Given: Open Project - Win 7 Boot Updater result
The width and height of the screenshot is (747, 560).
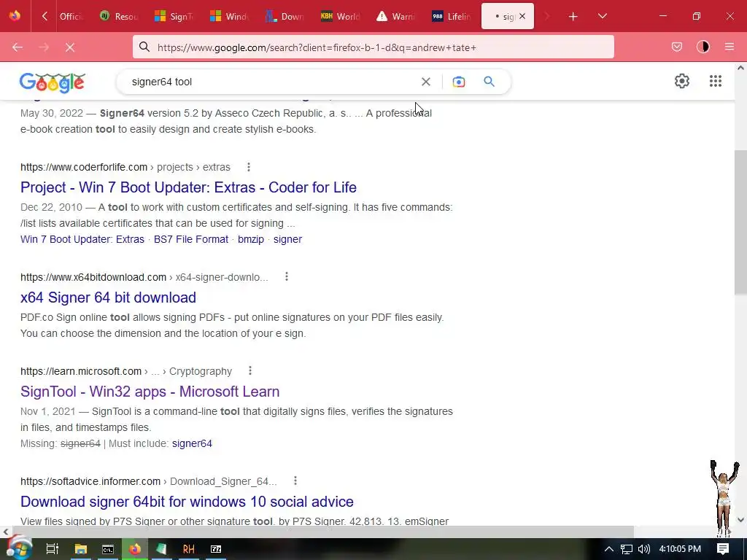Looking at the screenshot, I should (x=188, y=187).
